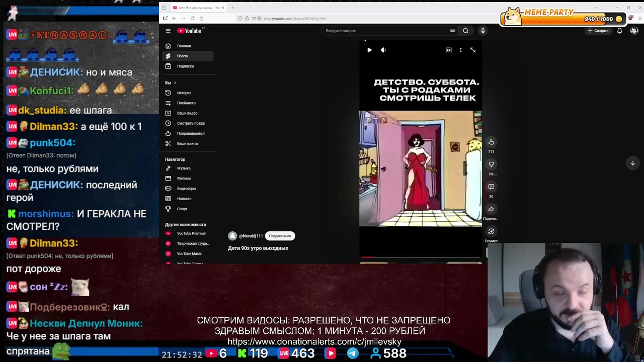Click the browser address bar URL
Screen dimensions: 644x362
(x=294, y=19)
